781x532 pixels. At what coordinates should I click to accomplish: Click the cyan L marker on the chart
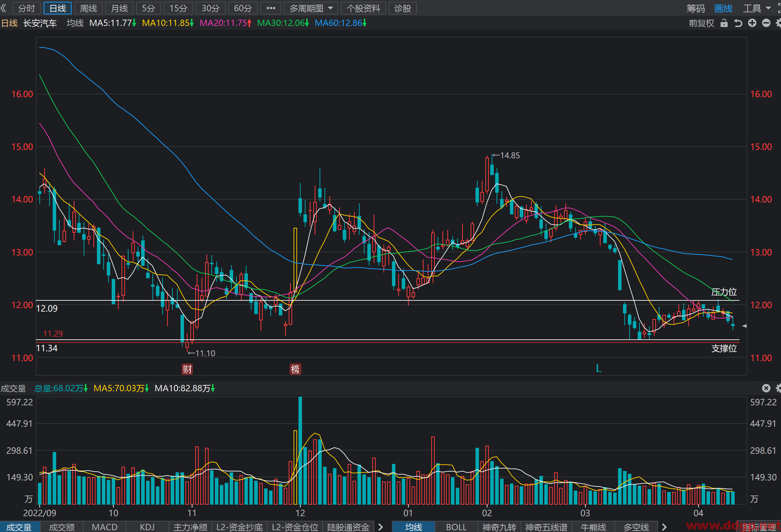(x=599, y=368)
